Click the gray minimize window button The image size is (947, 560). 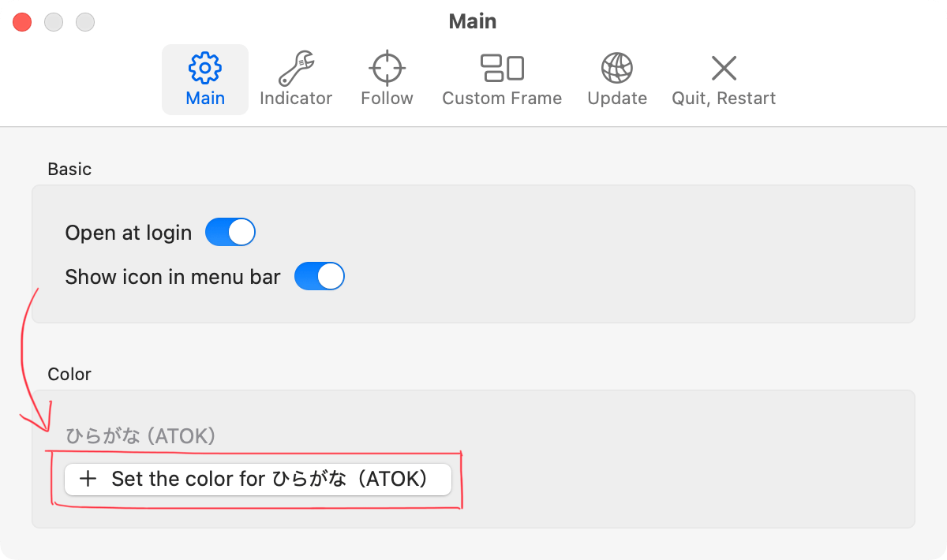tap(54, 22)
